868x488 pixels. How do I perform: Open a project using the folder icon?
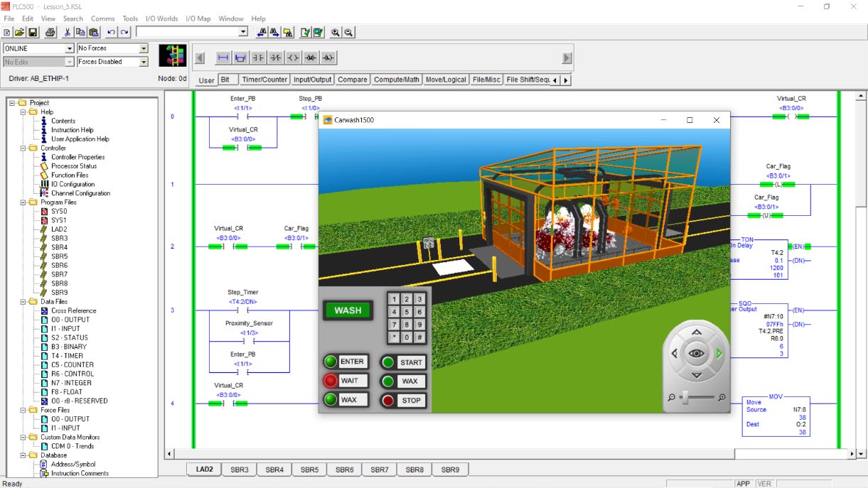(20, 32)
